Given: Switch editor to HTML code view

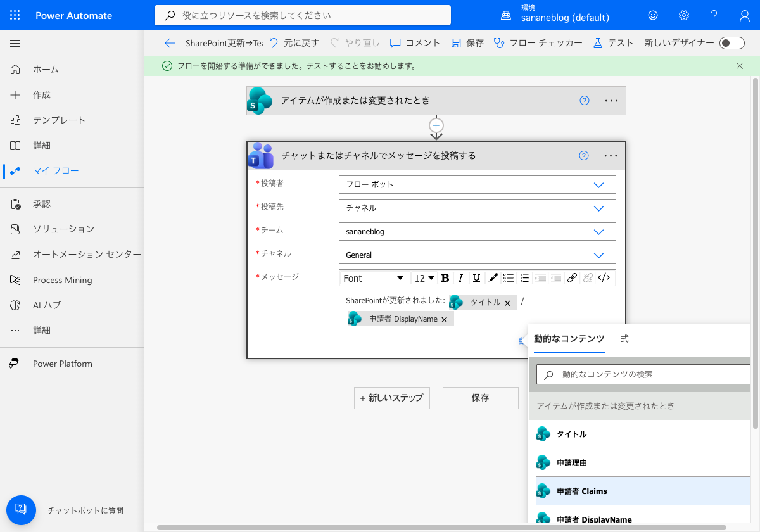Looking at the screenshot, I should coord(604,278).
